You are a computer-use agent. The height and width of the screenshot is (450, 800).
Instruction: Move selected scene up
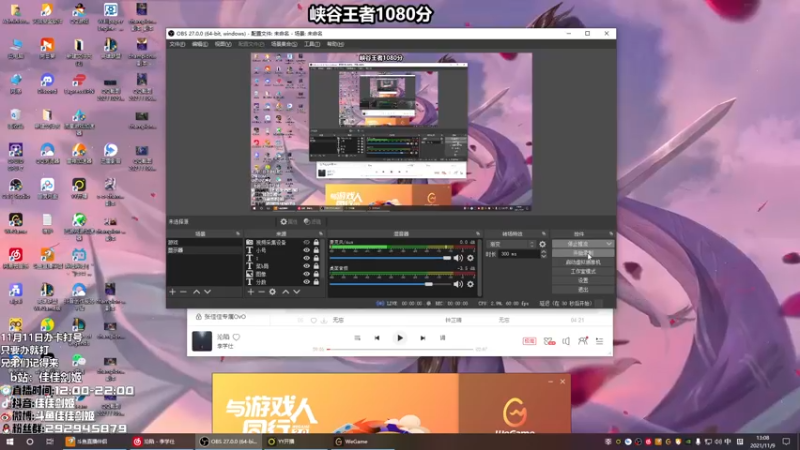196,292
